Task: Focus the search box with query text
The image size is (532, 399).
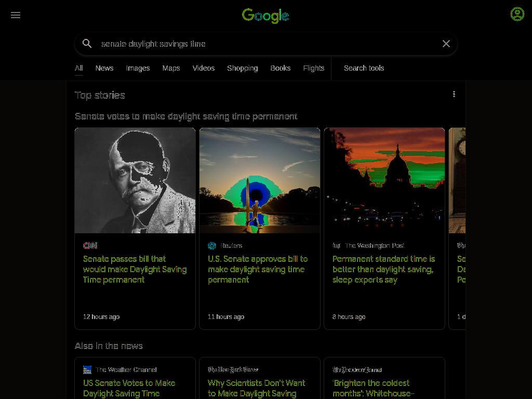Action: tap(267, 44)
